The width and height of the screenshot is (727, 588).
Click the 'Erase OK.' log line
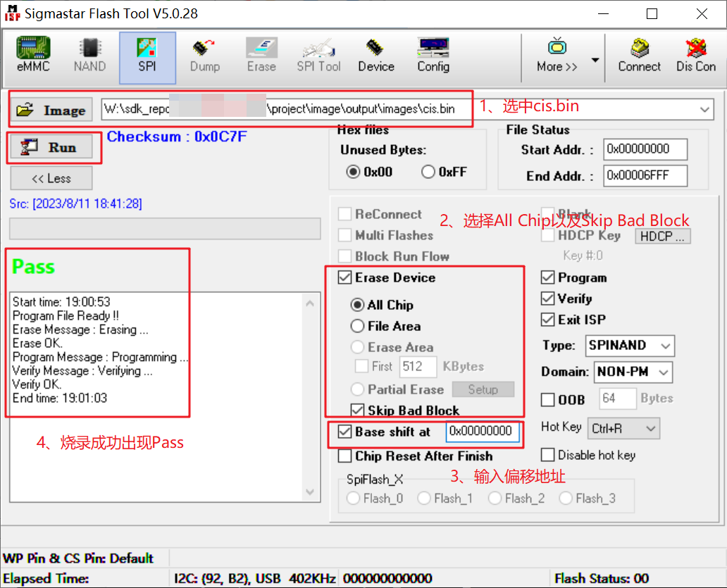37,344
